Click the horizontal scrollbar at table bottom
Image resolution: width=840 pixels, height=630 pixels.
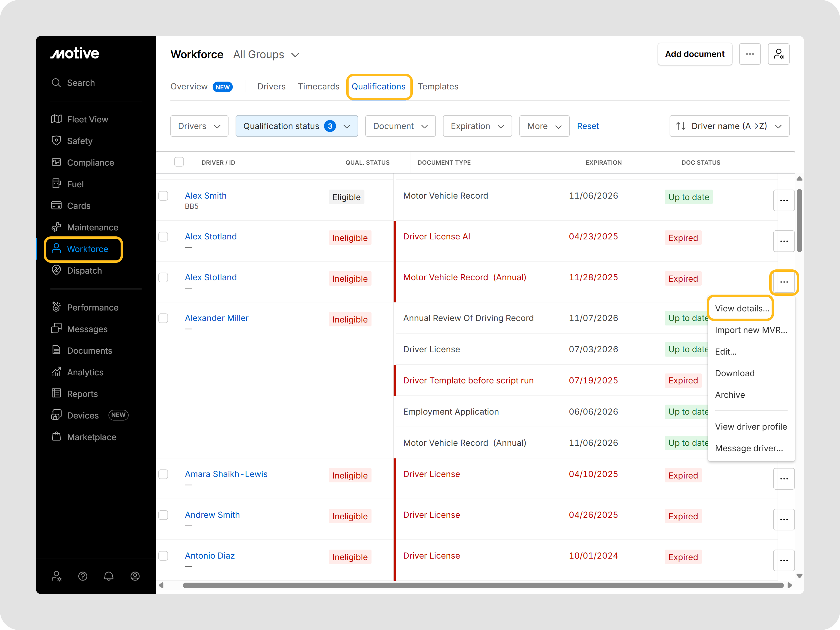[x=482, y=585]
